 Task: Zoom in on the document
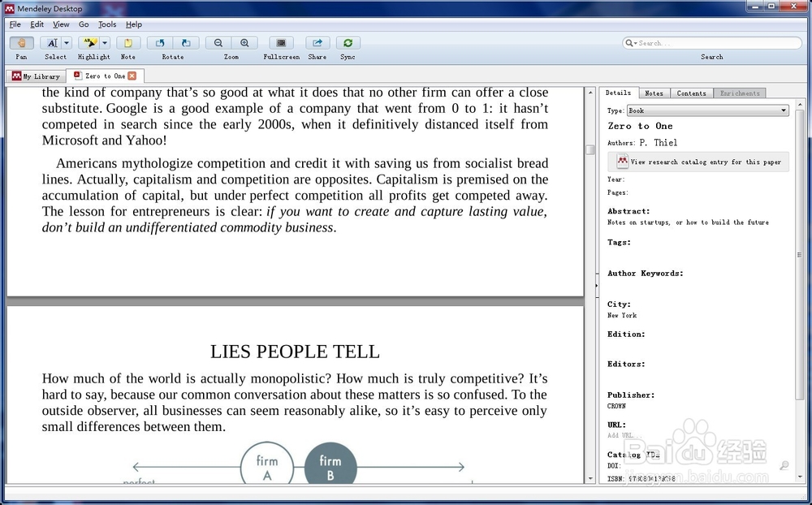[x=244, y=43]
